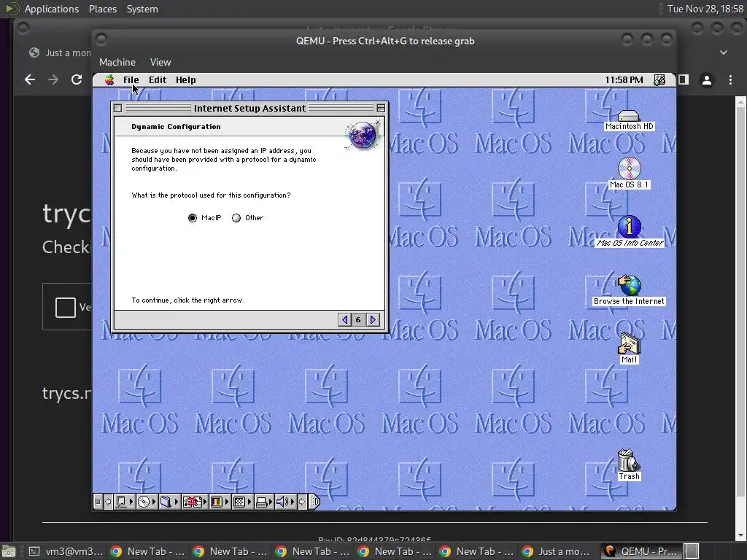Toggle the Chrome side panel icon
Viewport: 747px width, 560px height.
click(684, 79)
